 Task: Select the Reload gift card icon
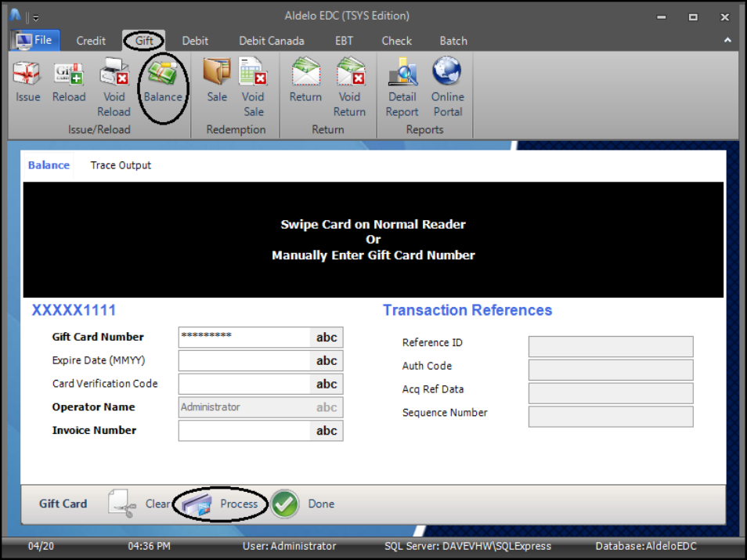coord(69,81)
